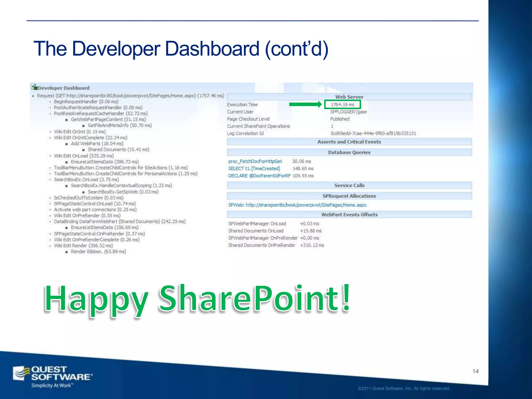Click Shared Documents OnLoad offset row

[275, 231]
